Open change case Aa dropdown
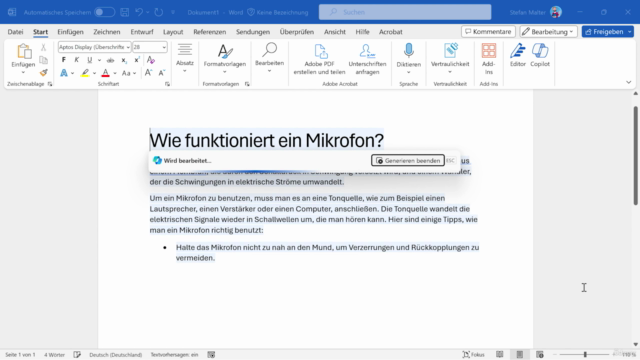 (x=129, y=73)
